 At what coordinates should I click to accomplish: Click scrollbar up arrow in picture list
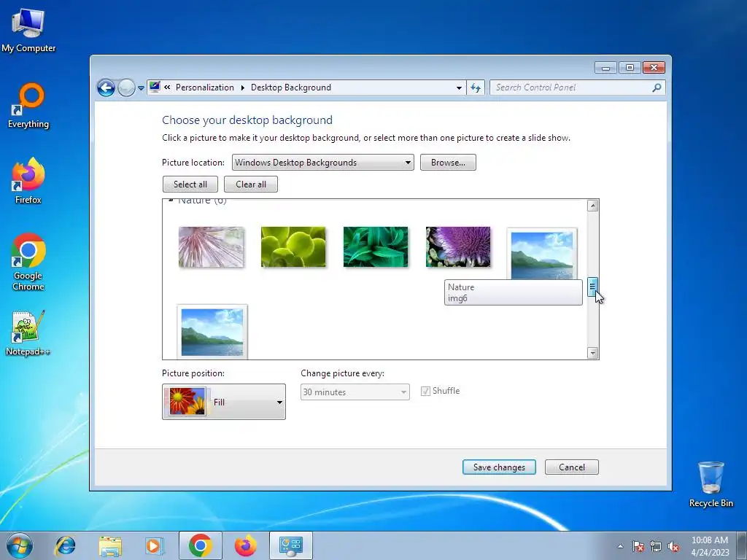click(592, 206)
